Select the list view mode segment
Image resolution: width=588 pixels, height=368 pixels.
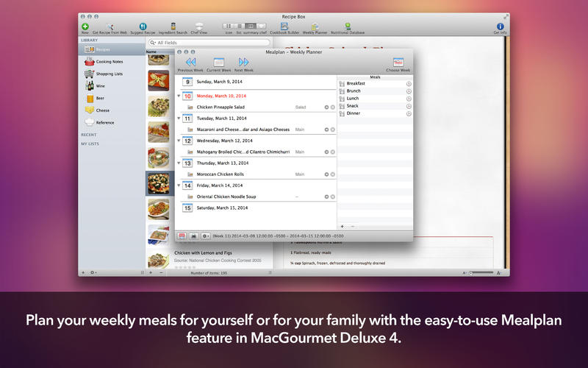(x=240, y=26)
